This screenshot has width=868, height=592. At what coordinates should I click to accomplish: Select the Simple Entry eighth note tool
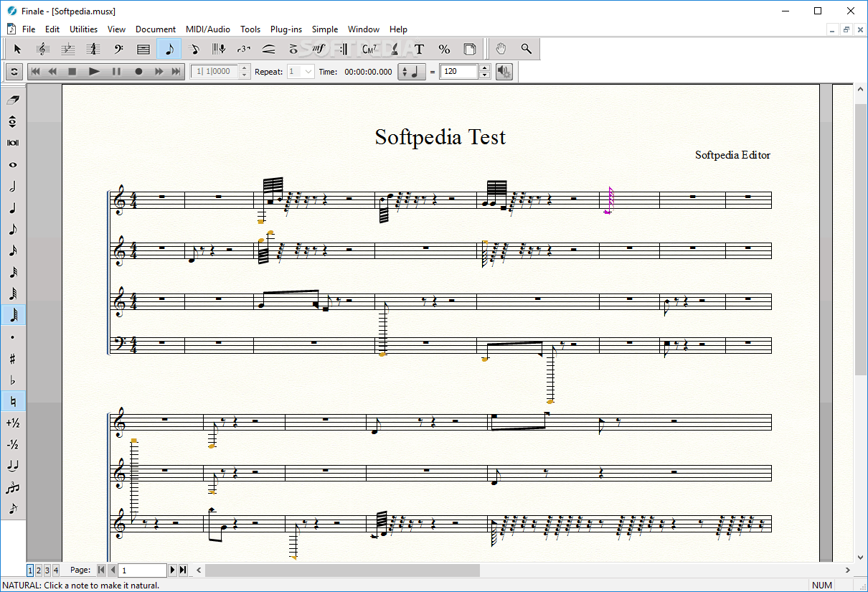(x=169, y=49)
